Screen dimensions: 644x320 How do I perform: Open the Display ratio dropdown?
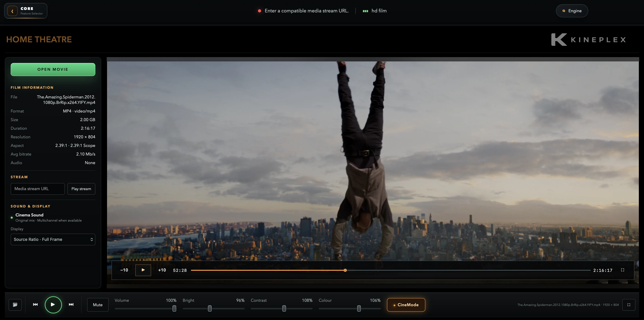point(53,239)
